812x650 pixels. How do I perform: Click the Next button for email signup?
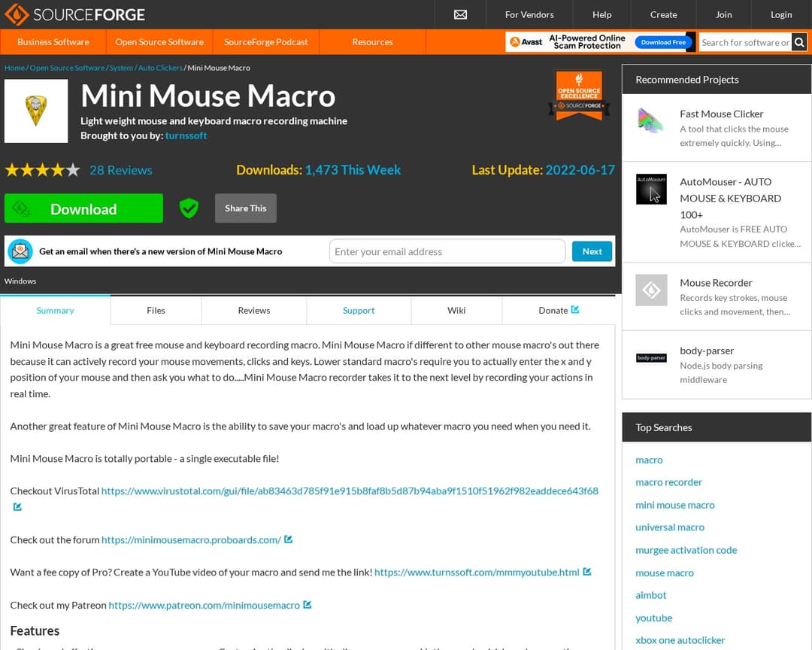point(592,251)
